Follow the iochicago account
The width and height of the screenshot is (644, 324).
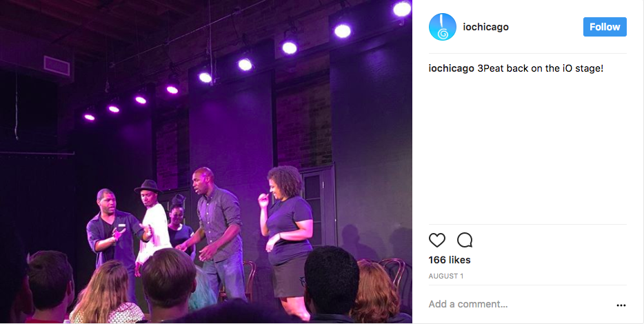pos(605,27)
